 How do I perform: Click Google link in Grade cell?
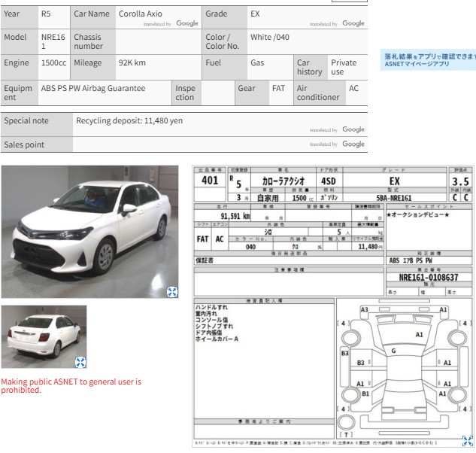click(x=353, y=23)
